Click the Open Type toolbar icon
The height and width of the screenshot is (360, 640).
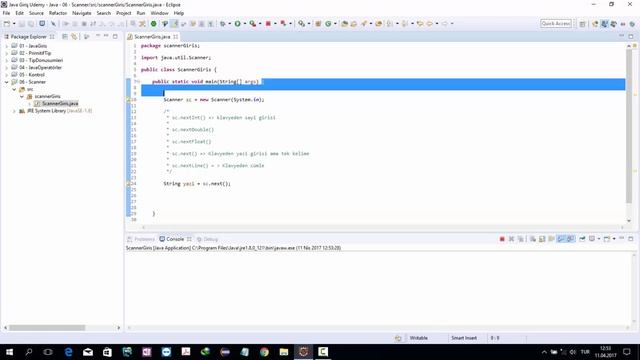[344, 24]
